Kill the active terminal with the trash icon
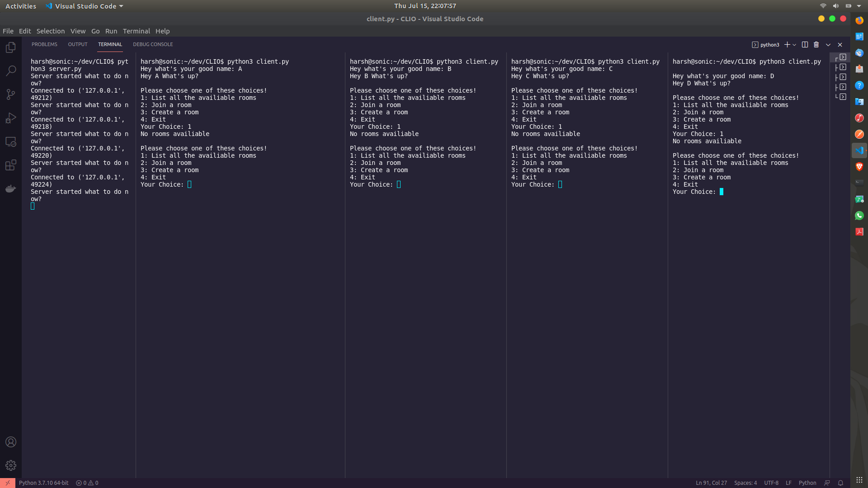Screen dimensions: 868x488 coord(816,44)
